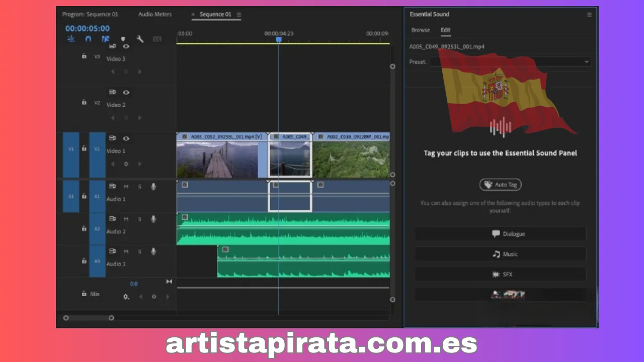Screen dimensions: 644x362
Task: Toggle the Linked Selection icon
Action: 105,39
